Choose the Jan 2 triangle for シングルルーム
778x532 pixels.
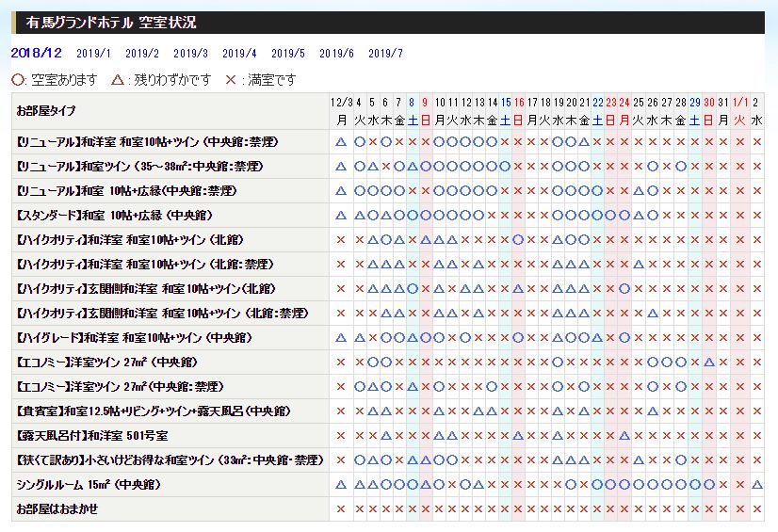[756, 484]
